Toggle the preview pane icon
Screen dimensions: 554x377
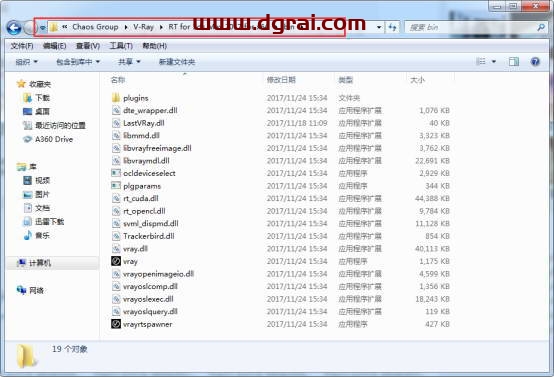514,62
